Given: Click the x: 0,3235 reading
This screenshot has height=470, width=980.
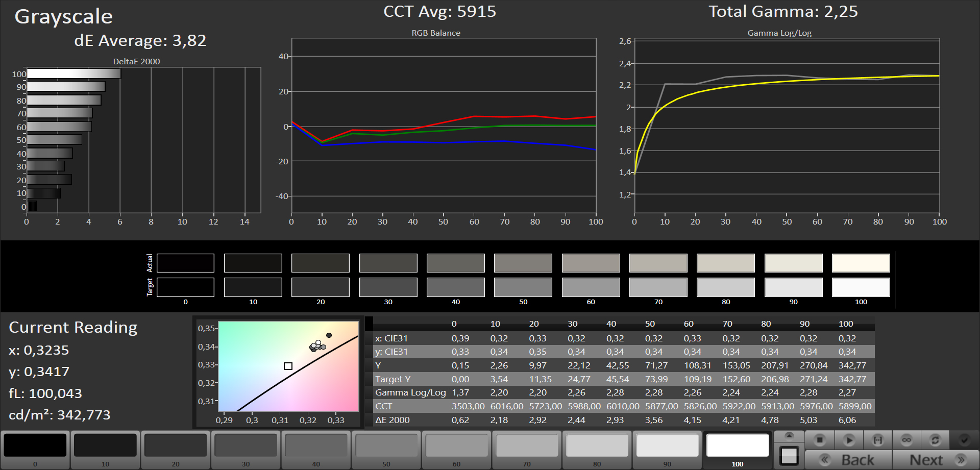Looking at the screenshot, I should [39, 350].
